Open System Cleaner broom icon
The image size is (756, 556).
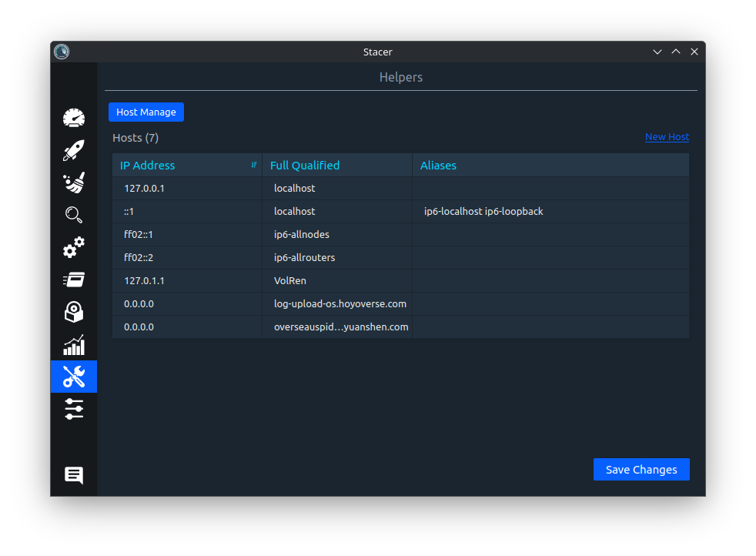pyautogui.click(x=74, y=183)
